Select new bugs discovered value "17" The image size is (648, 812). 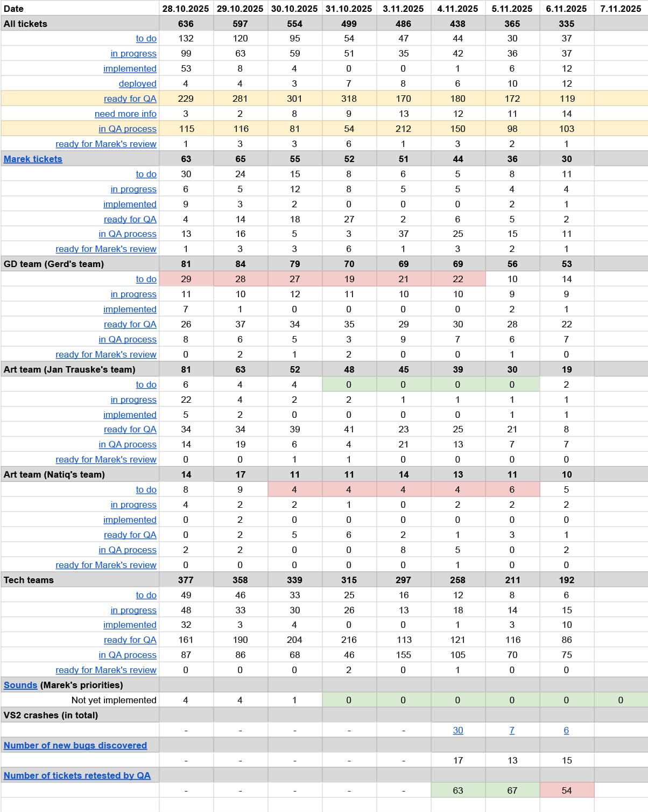pos(458,760)
